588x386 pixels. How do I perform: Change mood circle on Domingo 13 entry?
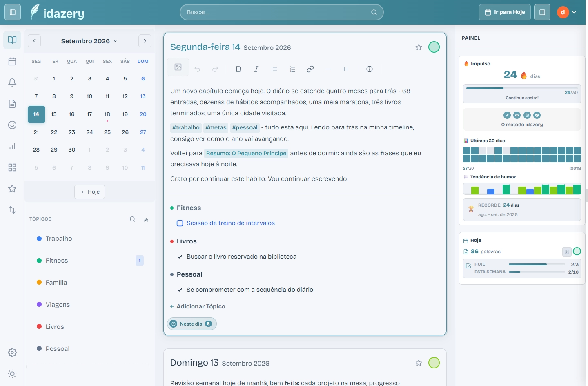click(x=434, y=363)
